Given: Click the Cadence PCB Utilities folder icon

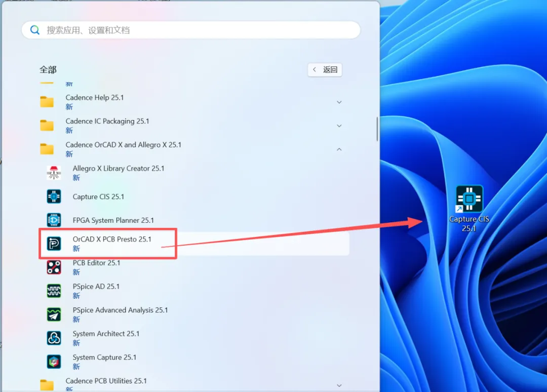Looking at the screenshot, I should tap(47, 385).
